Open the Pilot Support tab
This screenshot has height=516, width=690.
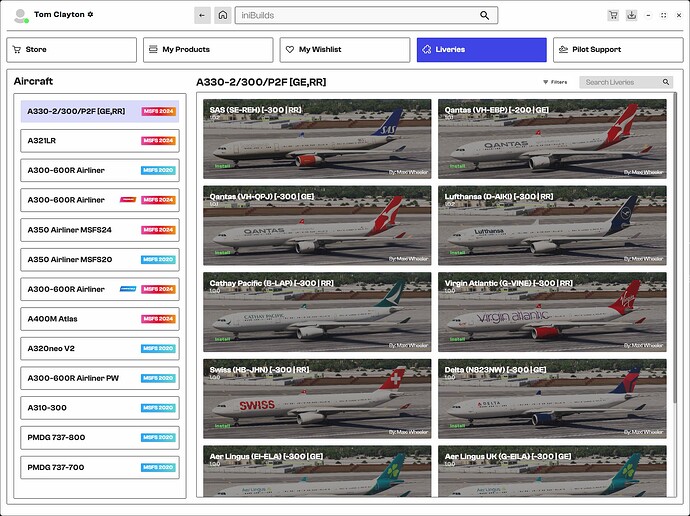click(x=618, y=49)
